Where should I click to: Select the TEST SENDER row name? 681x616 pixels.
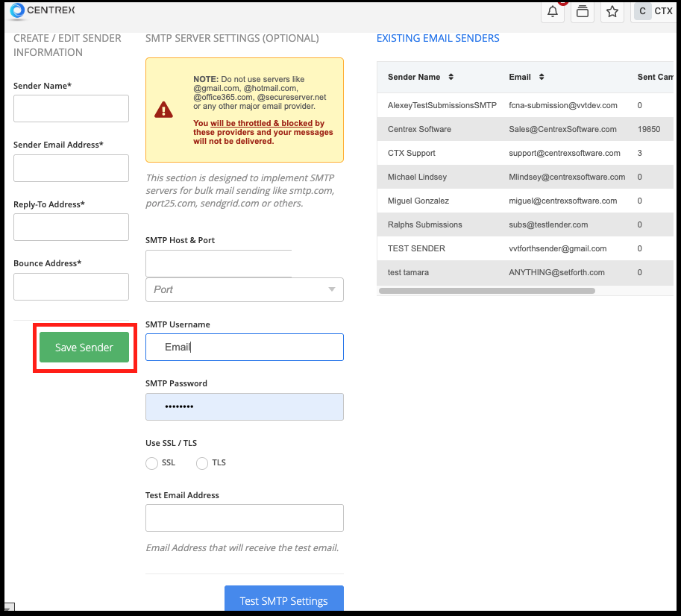point(416,248)
